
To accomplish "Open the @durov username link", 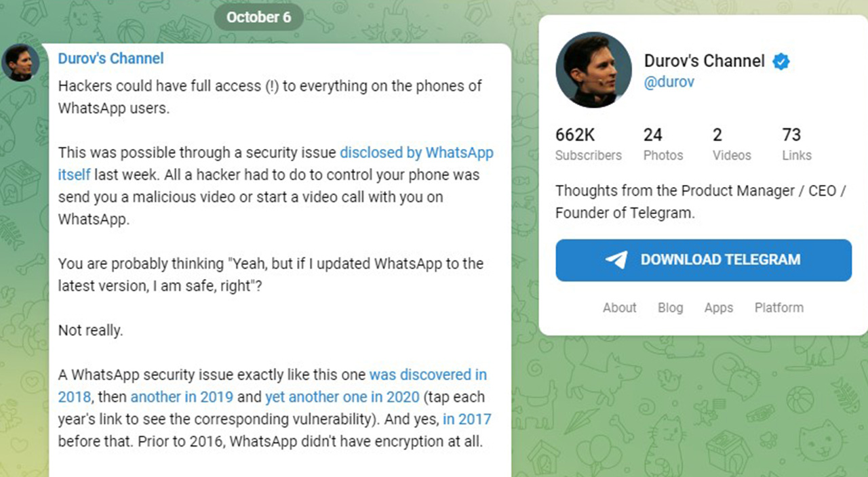I will 669,82.
